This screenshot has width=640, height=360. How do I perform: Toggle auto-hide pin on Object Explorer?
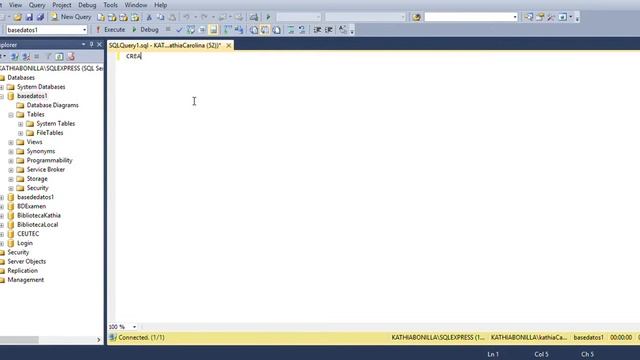click(91, 44)
